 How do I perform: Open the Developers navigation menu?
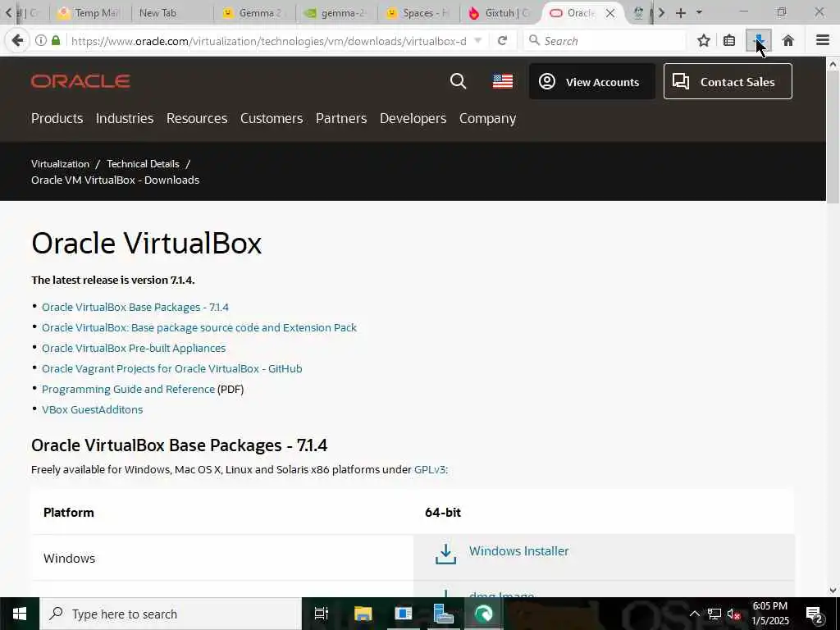point(413,118)
